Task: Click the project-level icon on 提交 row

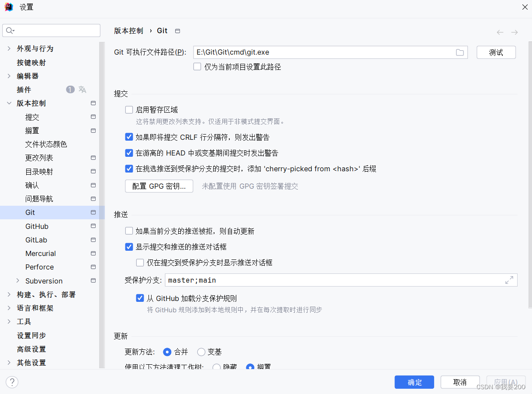Action: click(93, 117)
